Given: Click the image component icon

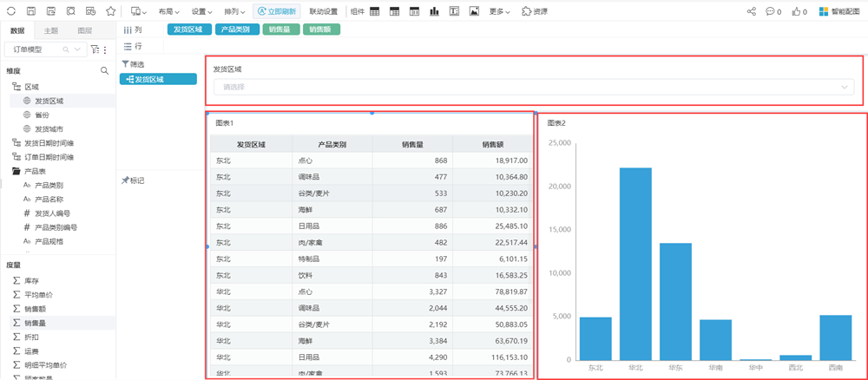Looking at the screenshot, I should click(474, 11).
